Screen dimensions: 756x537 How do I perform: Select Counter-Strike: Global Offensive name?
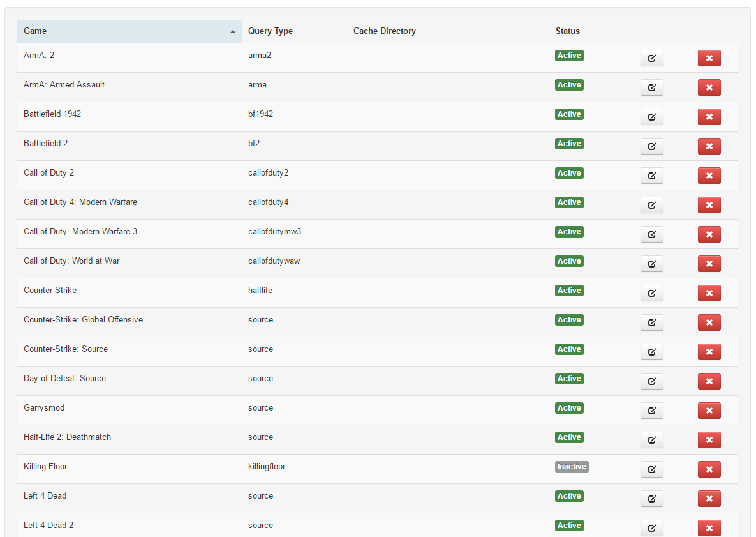[84, 320]
